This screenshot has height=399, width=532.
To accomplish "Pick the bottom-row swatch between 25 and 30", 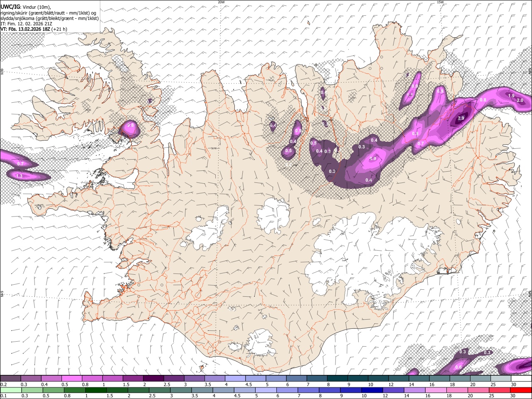I will [499, 390].
